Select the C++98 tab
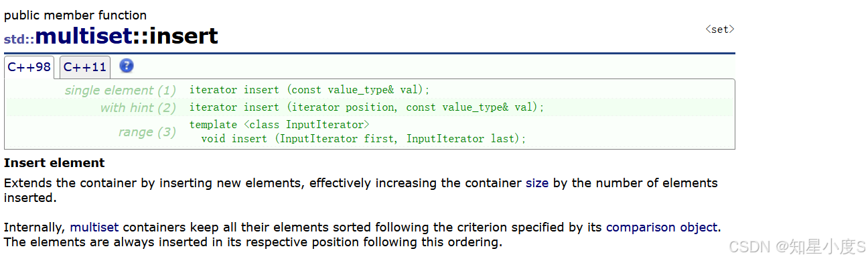Viewport: 868px width, 261px height. click(29, 67)
